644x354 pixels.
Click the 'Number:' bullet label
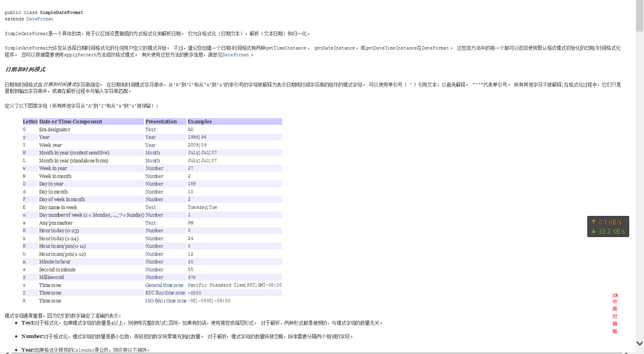[x=32, y=336]
